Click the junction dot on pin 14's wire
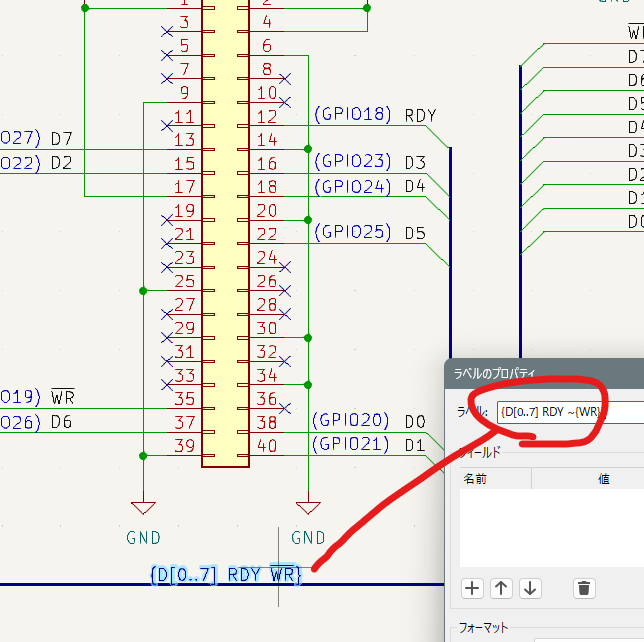This screenshot has height=642, width=644. (x=308, y=149)
